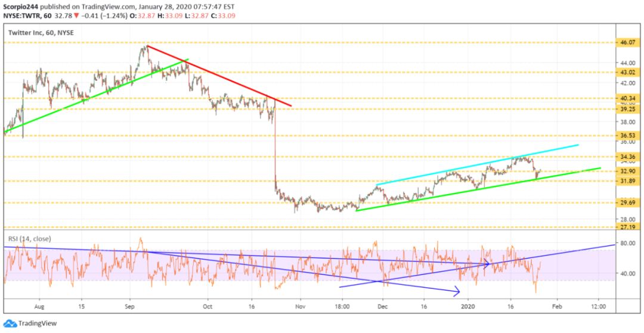Click the RSI (14, close) indicator label
This screenshot has width=644, height=333.
(29, 238)
